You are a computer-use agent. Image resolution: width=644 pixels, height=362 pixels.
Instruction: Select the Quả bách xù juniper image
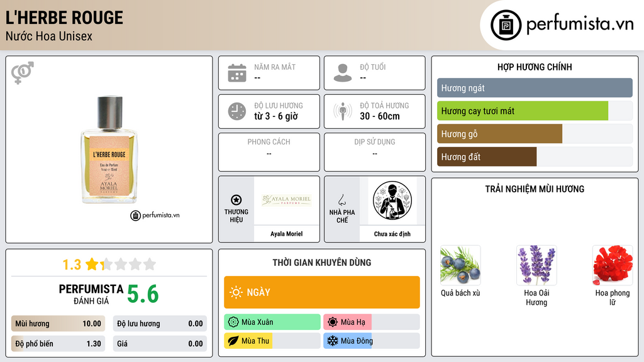[x=460, y=265]
